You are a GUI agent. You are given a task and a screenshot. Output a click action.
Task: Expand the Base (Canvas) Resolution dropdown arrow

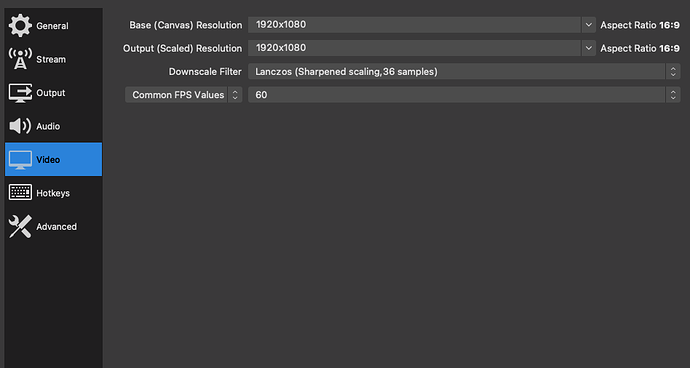589,25
